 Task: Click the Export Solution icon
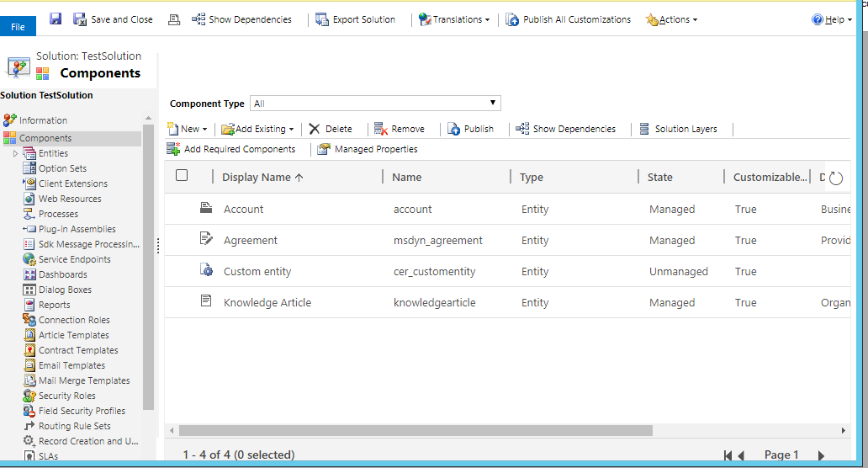tap(322, 19)
